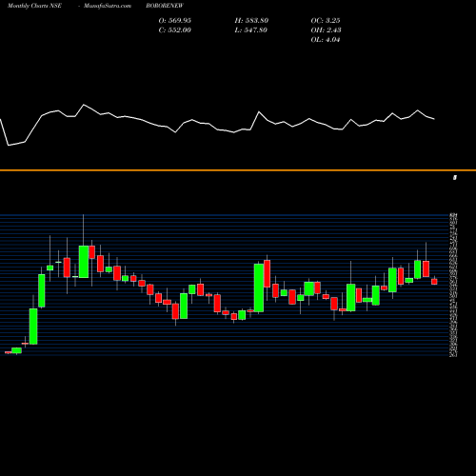Click the green candle with the tallest upper wick
The height and width of the screenshot is (476, 476).
(x=84, y=262)
